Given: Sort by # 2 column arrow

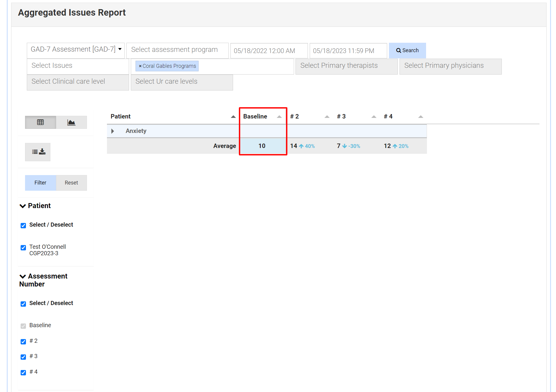Looking at the screenshot, I should tap(327, 117).
